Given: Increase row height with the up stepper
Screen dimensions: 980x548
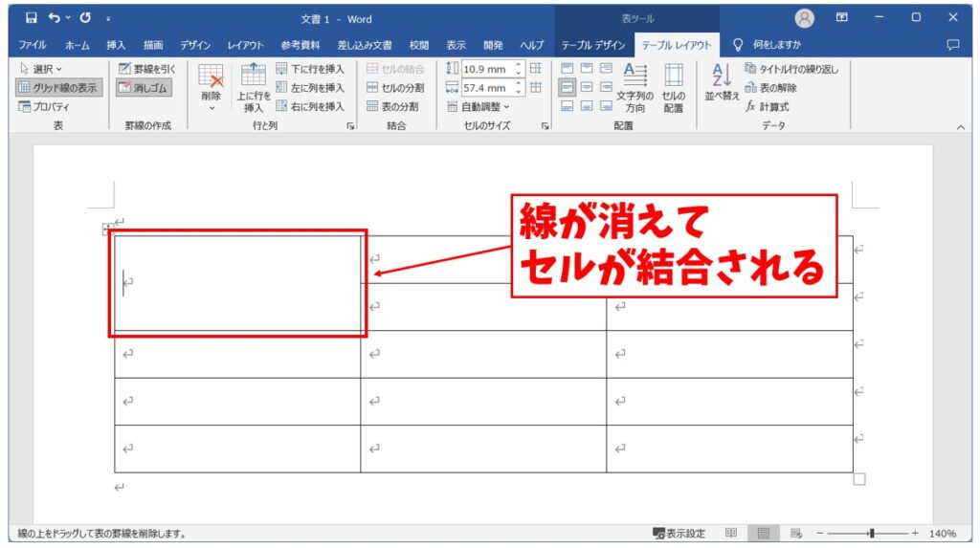Looking at the screenshot, I should [x=518, y=65].
